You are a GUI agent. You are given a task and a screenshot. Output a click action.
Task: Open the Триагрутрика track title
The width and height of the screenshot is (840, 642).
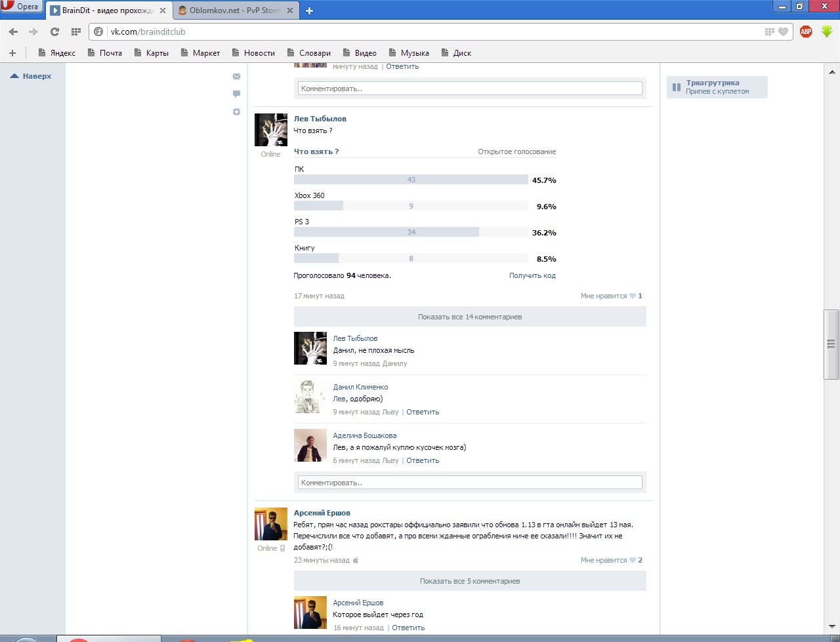click(x=713, y=83)
